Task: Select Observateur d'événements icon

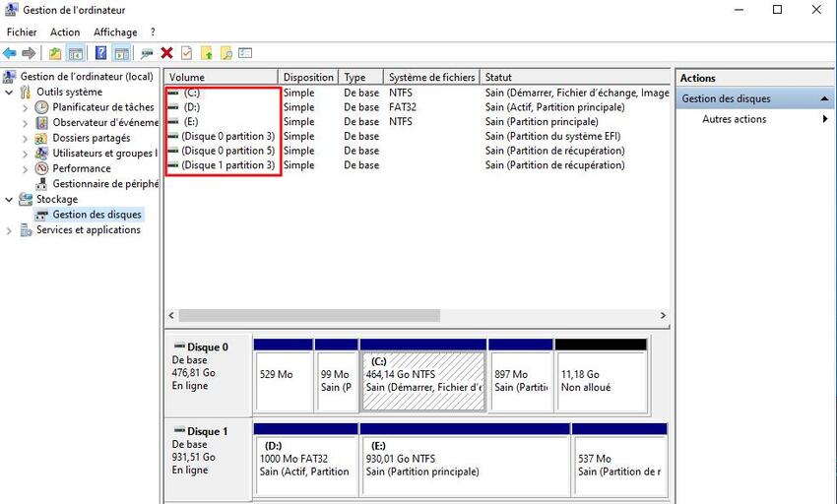Action: [x=41, y=123]
